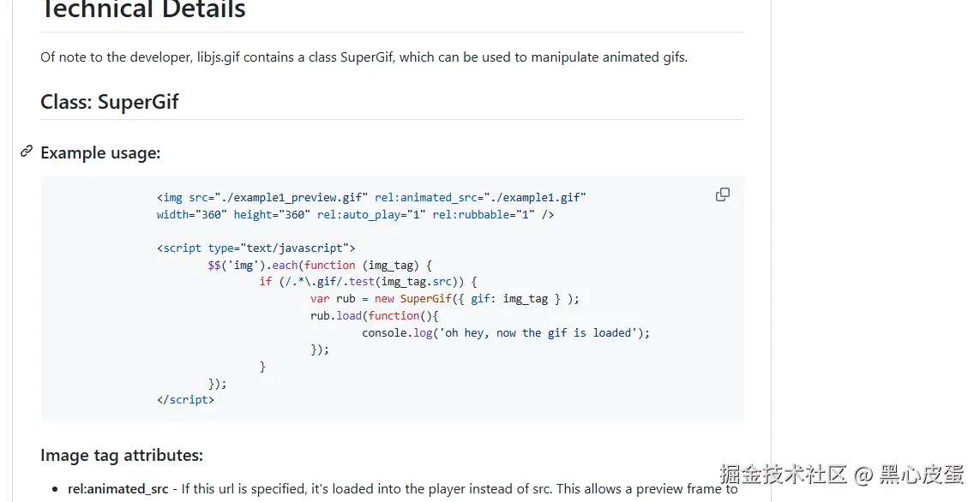Click the "Image tag attributes:" heading
The height and width of the screenshot is (502, 980).
click(122, 455)
